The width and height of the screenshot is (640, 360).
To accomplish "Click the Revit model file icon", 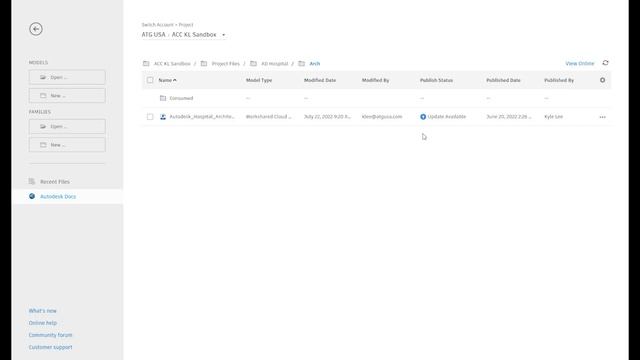I will click(163, 117).
